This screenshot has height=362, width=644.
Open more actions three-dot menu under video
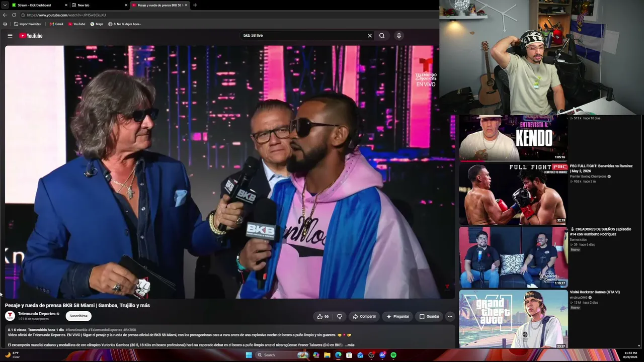pyautogui.click(x=450, y=316)
